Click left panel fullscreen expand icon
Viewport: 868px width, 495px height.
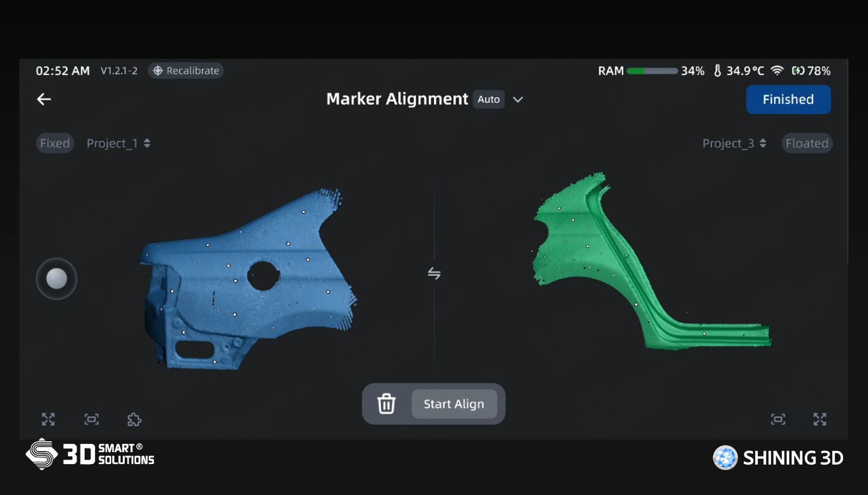[x=48, y=419]
